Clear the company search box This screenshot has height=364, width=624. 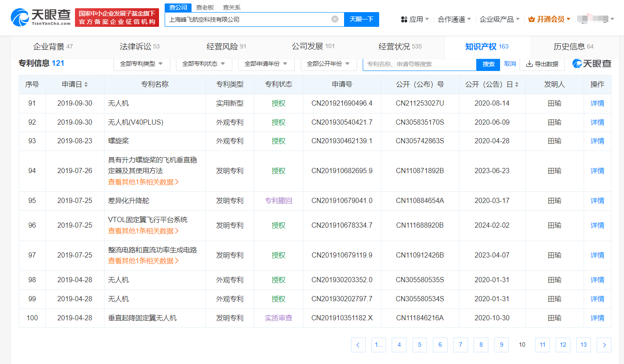(x=335, y=19)
